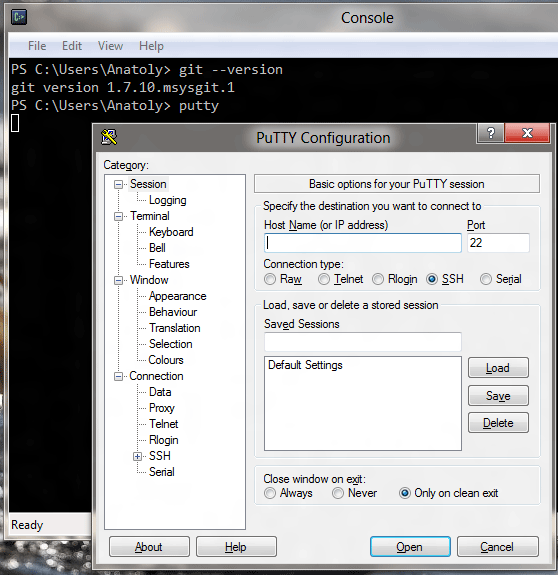
Task: Open the View menu in Console
Action: (110, 46)
